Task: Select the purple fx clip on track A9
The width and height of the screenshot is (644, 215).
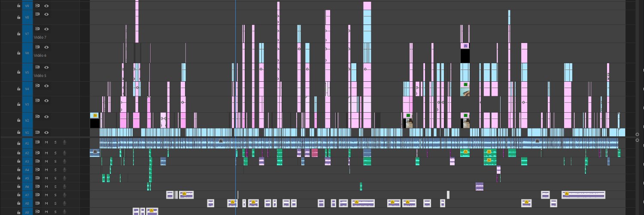Action: [152, 211]
